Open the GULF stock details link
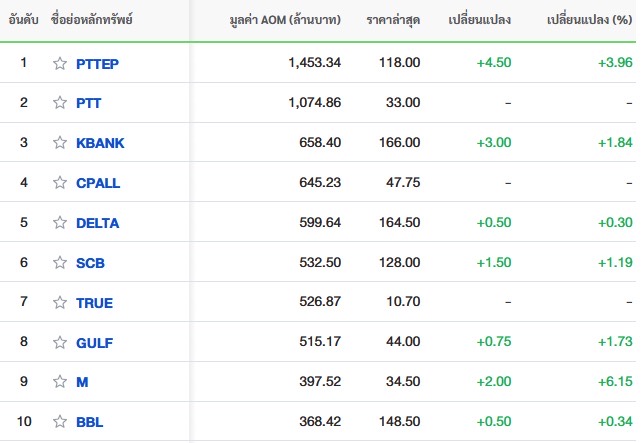 click(x=94, y=343)
